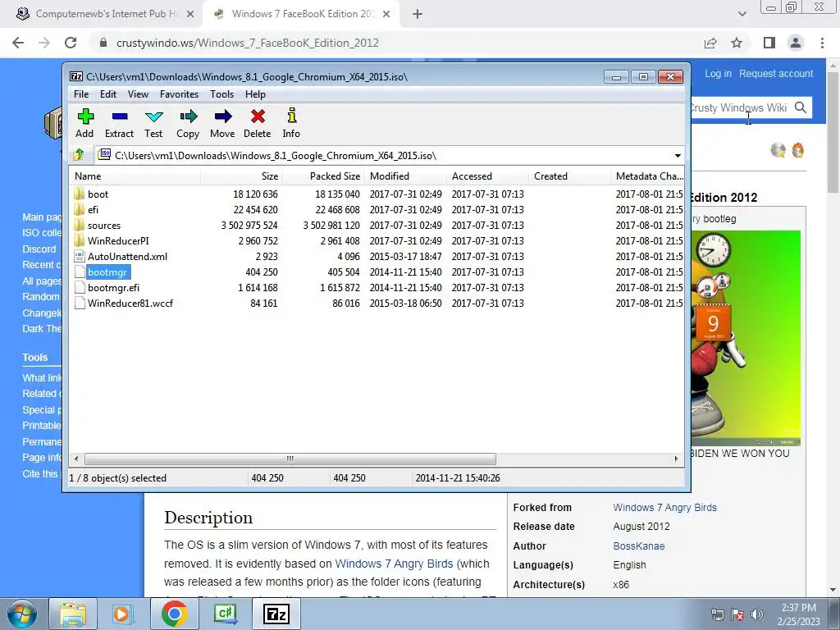Open the 7-Zip File menu
Screen dimensions: 840x630
coord(81,94)
